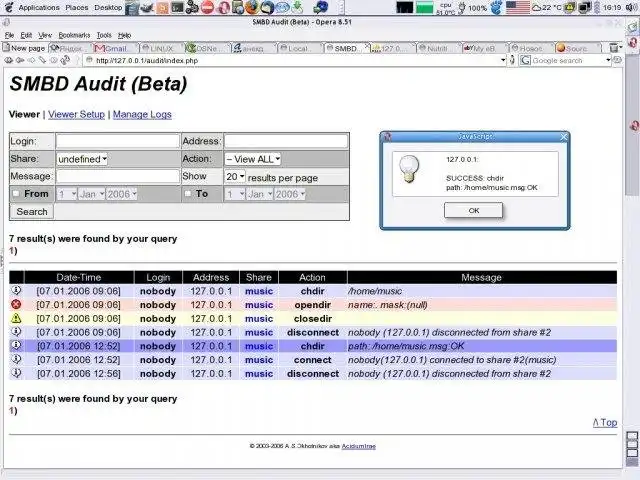
Task: Open the From year dropdown showing 2006
Action: [122, 194]
